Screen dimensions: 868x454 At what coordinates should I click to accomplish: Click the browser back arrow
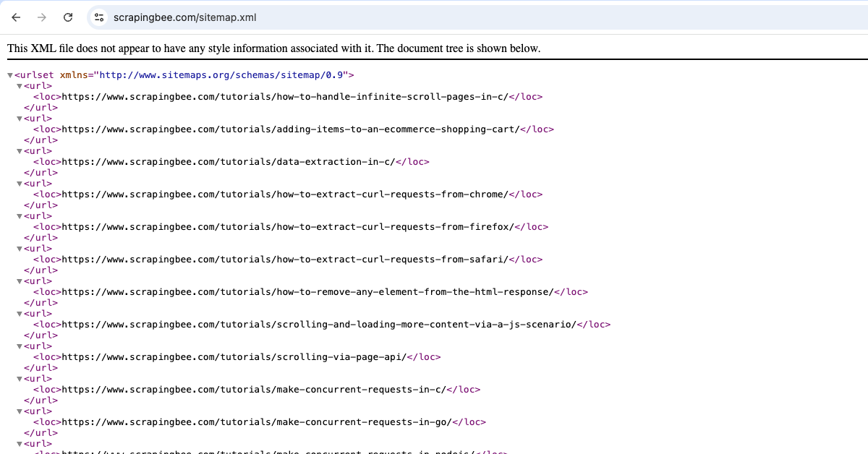[x=16, y=17]
